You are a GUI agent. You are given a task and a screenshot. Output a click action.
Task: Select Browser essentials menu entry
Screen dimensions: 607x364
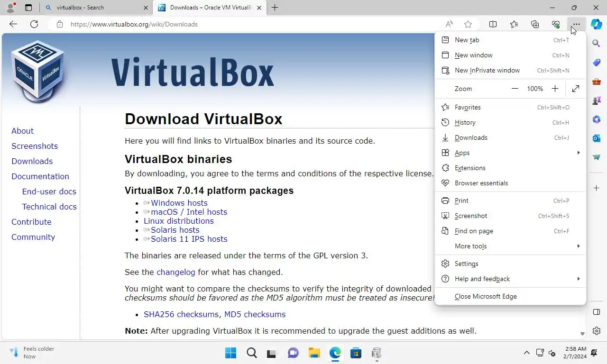[510, 183]
